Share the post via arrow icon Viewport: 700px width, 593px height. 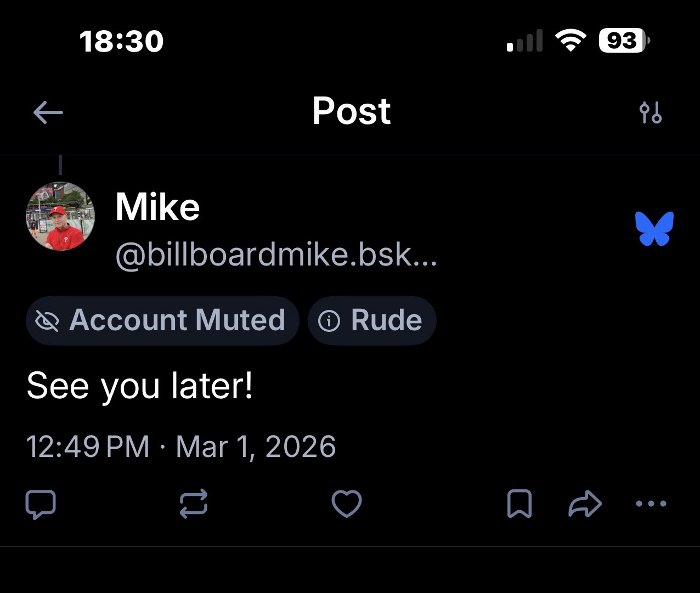tap(585, 504)
